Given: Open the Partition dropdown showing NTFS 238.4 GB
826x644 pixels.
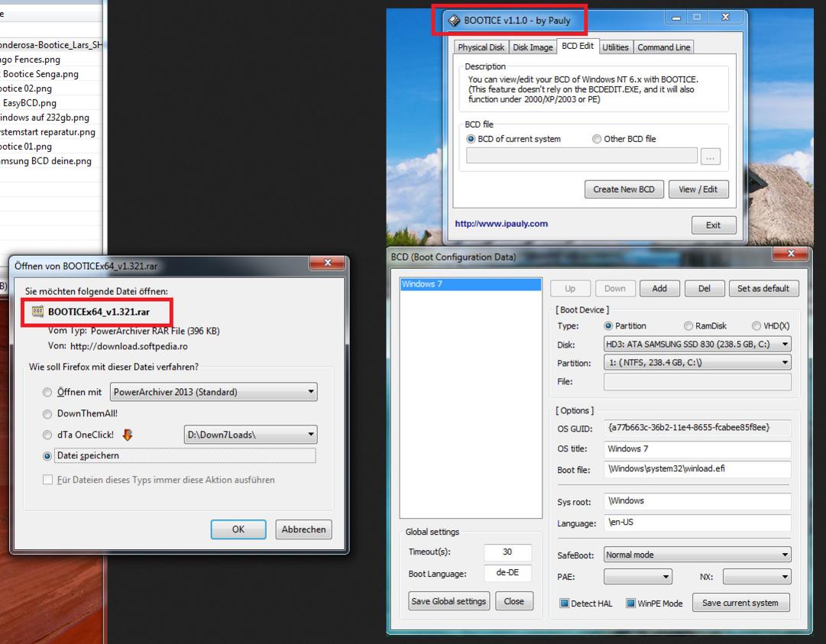Looking at the screenshot, I should (x=698, y=363).
